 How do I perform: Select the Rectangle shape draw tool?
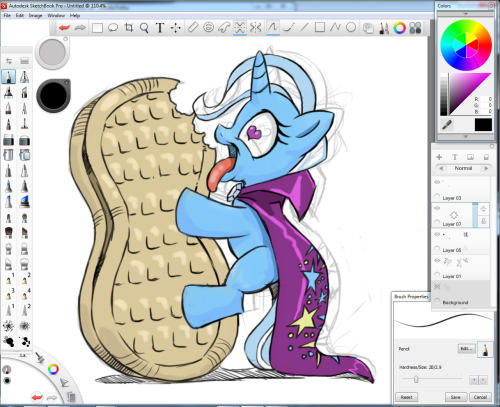coord(320,27)
